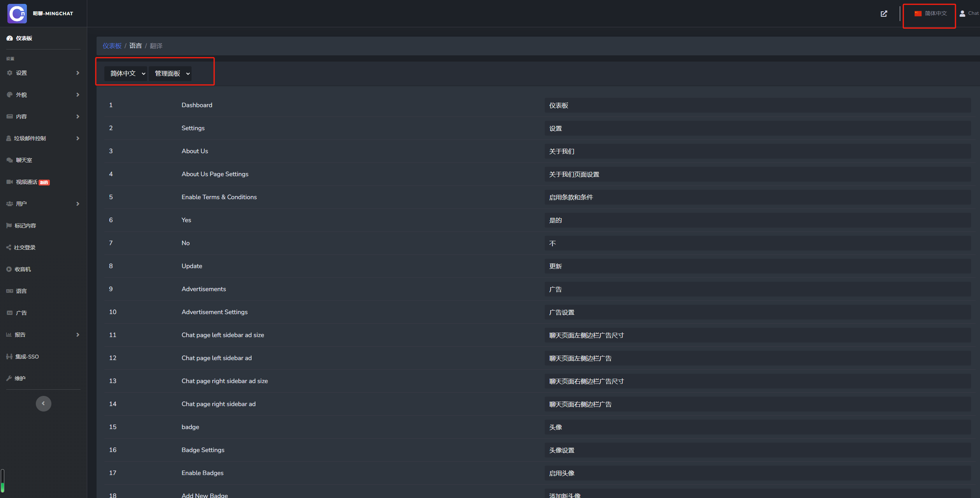Click the chat room bubbles icon
Viewport: 980px width, 498px height.
coord(9,160)
